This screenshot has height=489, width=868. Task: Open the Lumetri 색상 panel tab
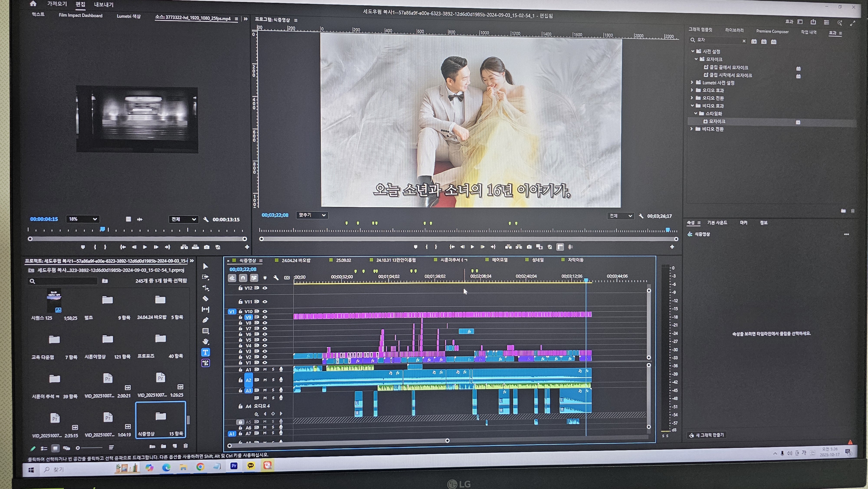coord(128,16)
